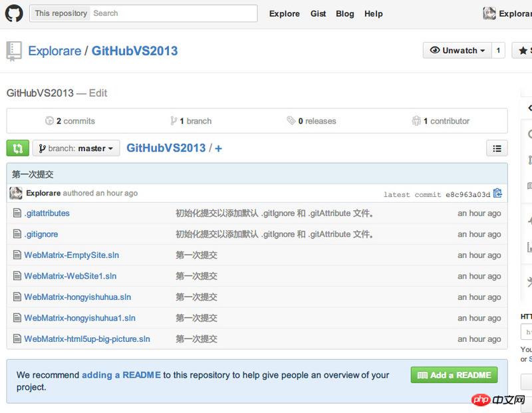532x413 pixels.
Task: Click the file icon beside WebMatrix-hongyishuhua1.sln
Action: point(17,318)
